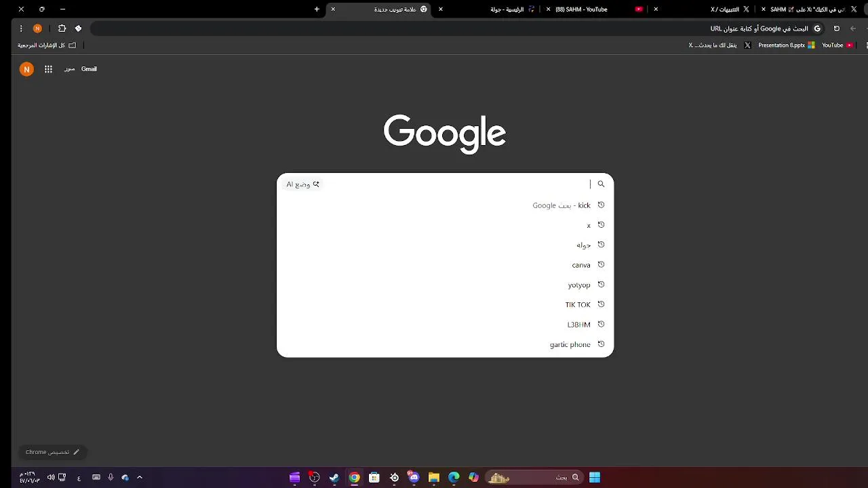The width and height of the screenshot is (868, 488).
Task: Open Chrome's three-dot menu
Action: click(x=21, y=28)
